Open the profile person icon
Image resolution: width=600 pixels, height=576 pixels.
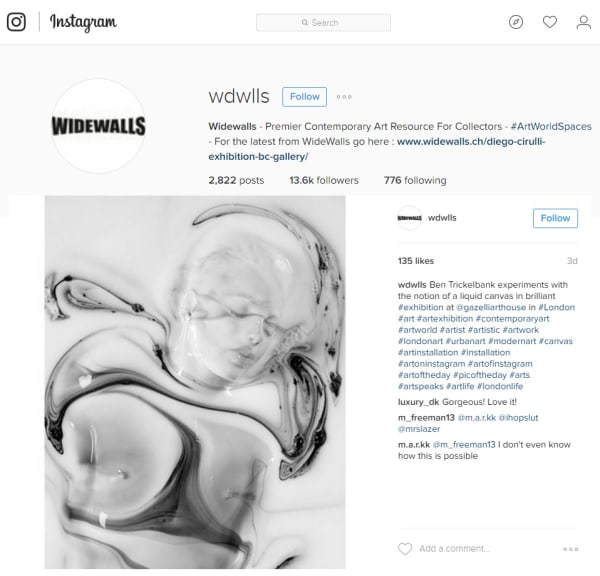pyautogui.click(x=584, y=22)
